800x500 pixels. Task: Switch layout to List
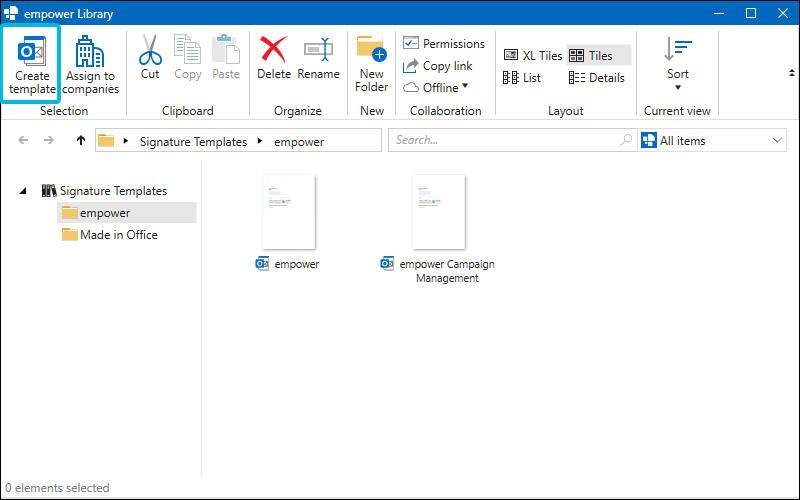521,78
